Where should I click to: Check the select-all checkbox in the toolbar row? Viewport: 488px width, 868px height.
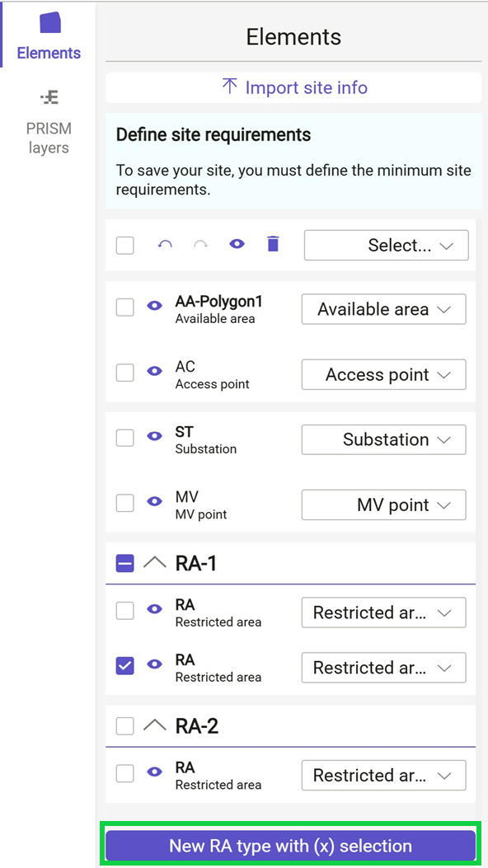pos(124,245)
